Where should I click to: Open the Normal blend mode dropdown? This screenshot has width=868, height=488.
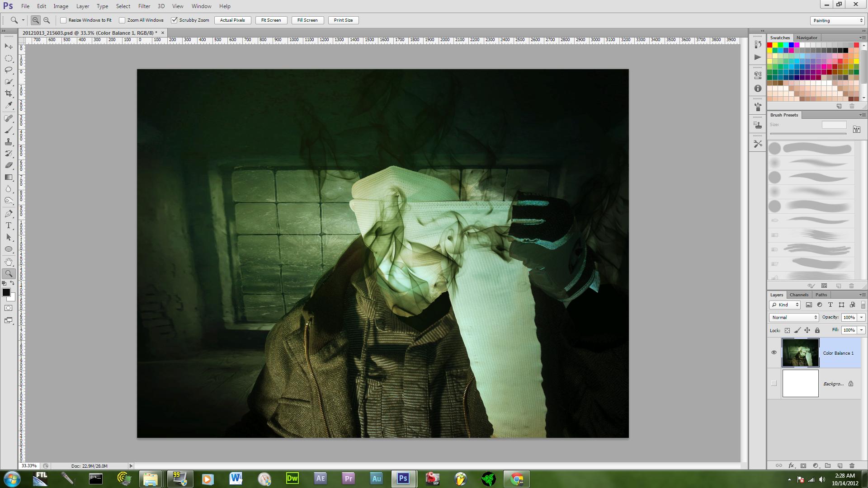(794, 317)
